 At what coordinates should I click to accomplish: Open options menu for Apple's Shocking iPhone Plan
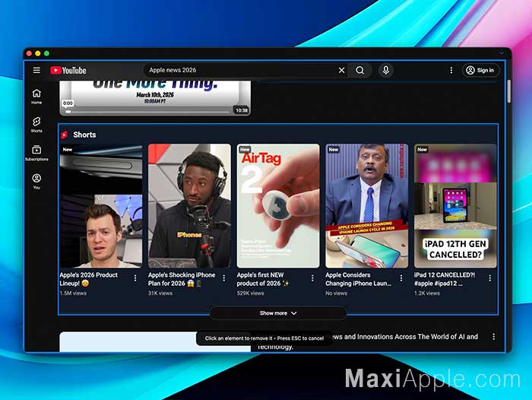click(224, 278)
